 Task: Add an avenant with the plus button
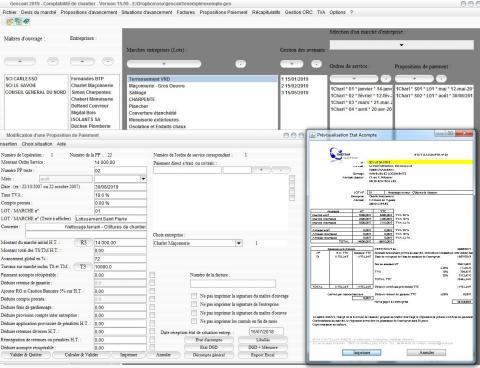(292, 64)
